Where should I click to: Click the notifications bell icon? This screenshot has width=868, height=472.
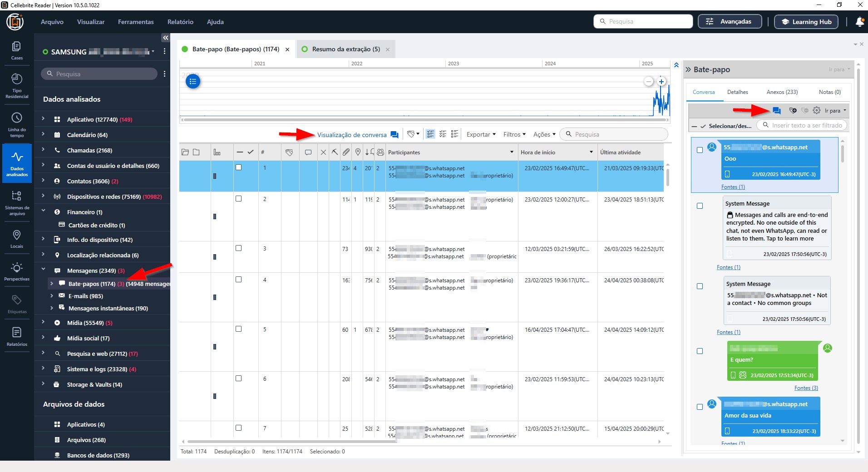pyautogui.click(x=859, y=21)
